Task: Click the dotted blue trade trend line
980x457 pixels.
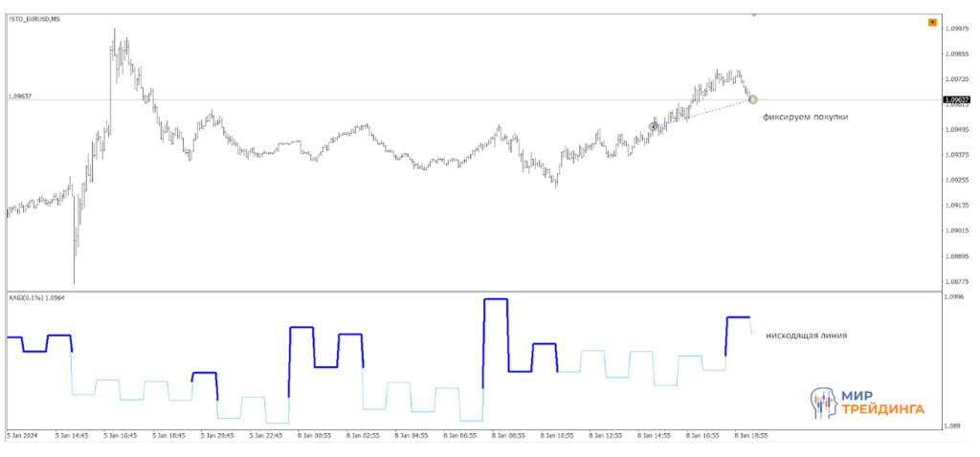Action: 703,113
